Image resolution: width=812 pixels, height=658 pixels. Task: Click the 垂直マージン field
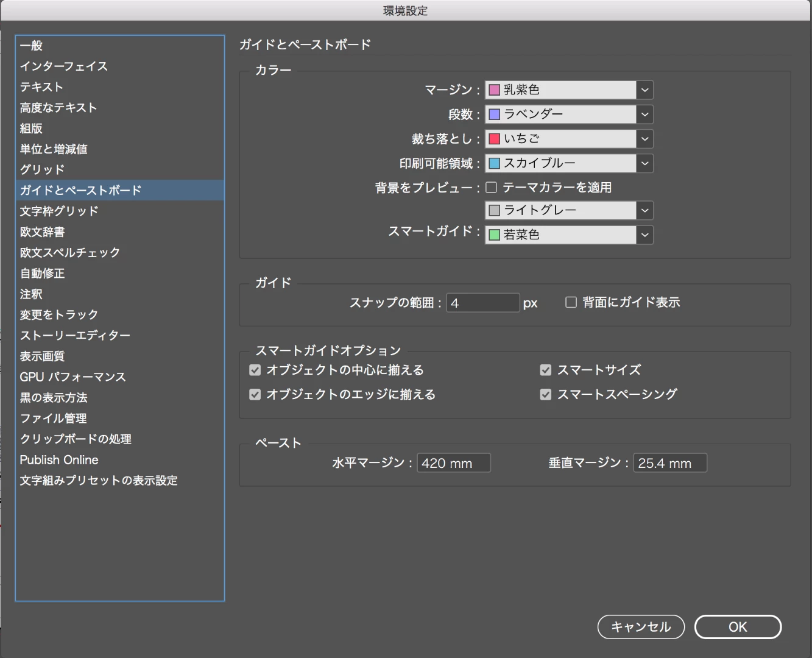click(670, 463)
